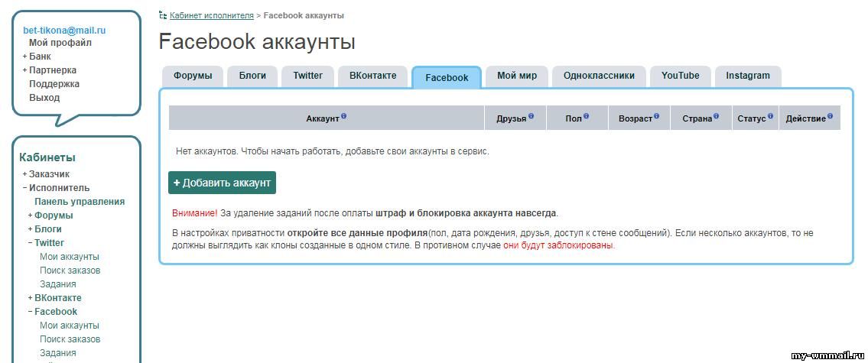Open Кабинет исполнителя breadcrumb link

pos(212,15)
